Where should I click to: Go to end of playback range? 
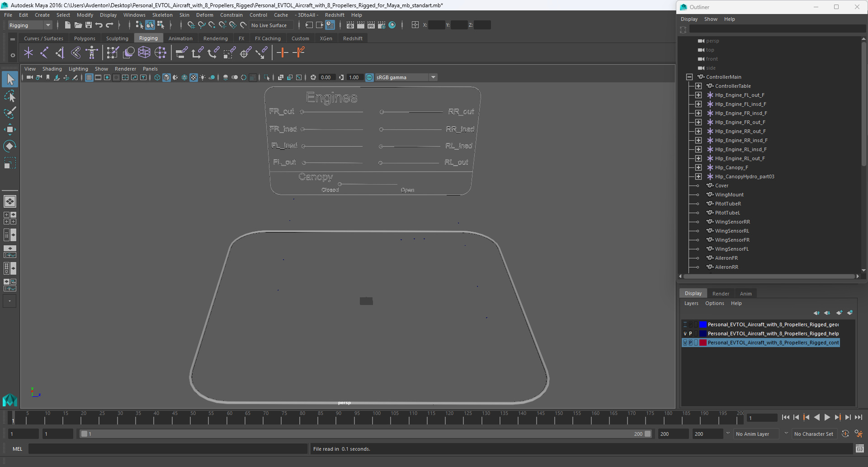tap(858, 417)
